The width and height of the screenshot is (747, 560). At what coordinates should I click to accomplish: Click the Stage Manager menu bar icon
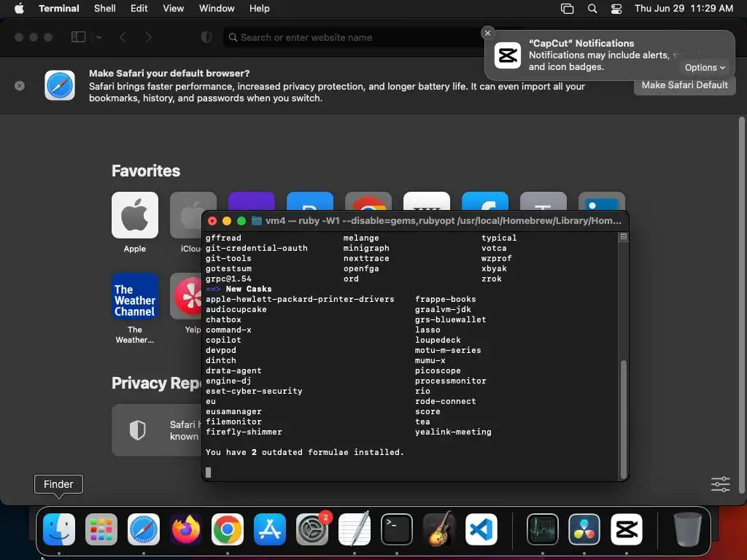pos(567,9)
